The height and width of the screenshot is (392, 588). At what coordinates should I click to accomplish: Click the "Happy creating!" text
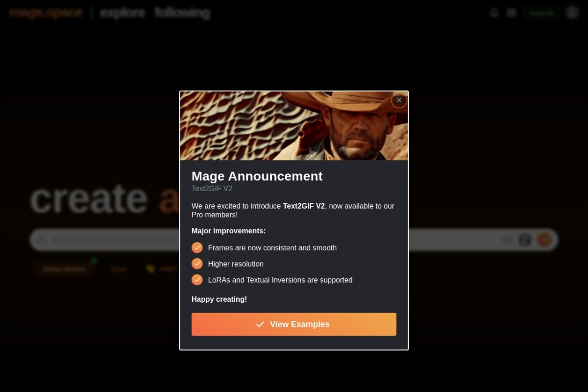pyautogui.click(x=219, y=299)
